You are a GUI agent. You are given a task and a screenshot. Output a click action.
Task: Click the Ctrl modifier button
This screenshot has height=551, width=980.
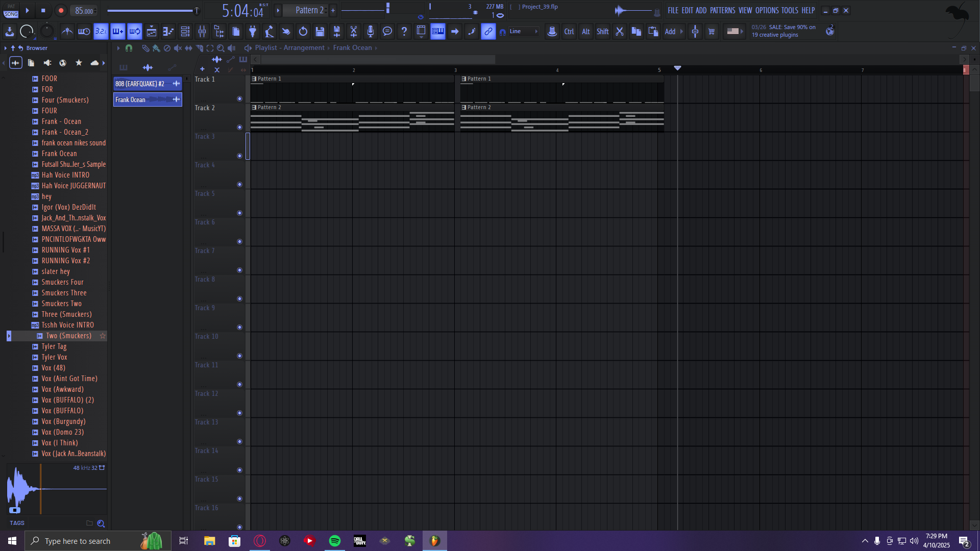click(x=569, y=32)
